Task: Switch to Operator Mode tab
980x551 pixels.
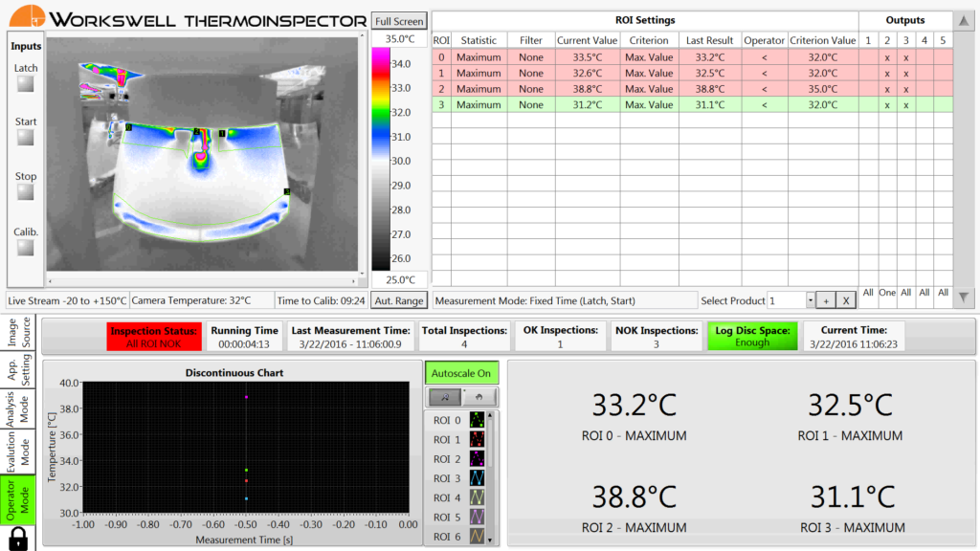Action: 18,500
